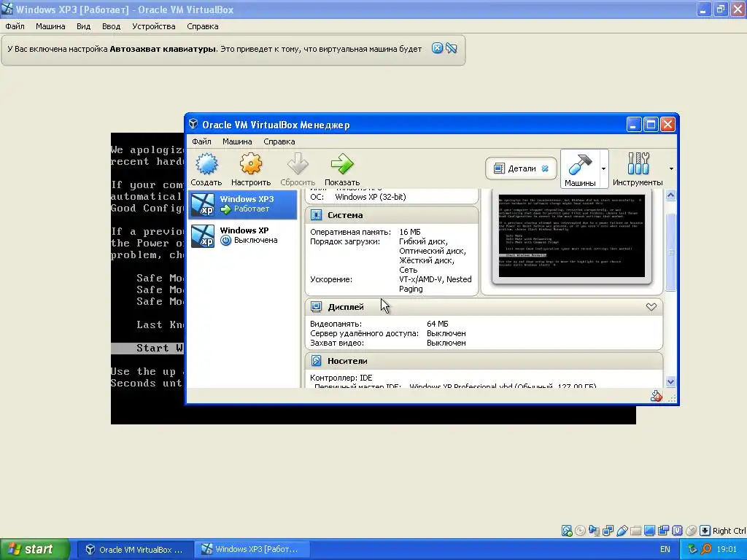
Task: Click the orange magnifier tray icon
Action: click(x=706, y=549)
